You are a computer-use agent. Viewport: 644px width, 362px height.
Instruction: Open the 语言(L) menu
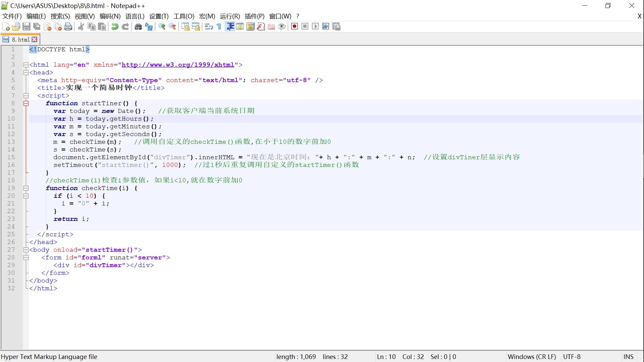click(x=135, y=16)
